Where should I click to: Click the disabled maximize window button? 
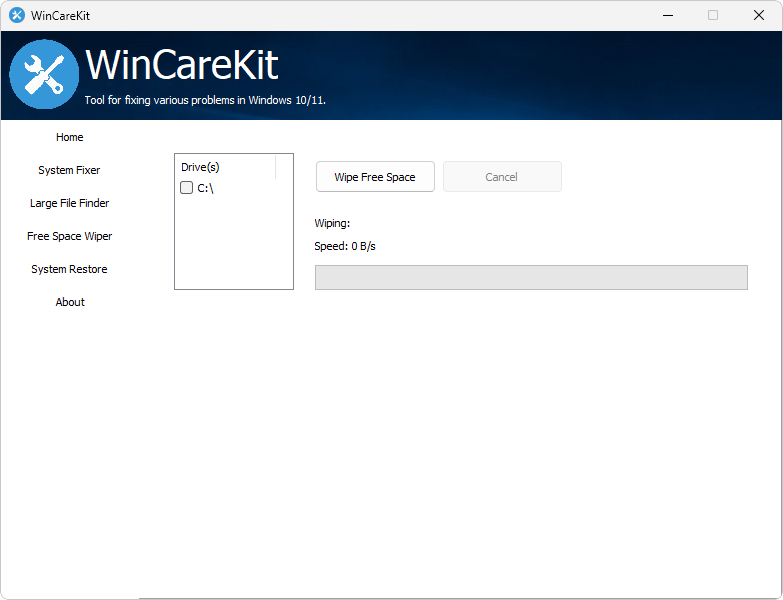point(713,15)
